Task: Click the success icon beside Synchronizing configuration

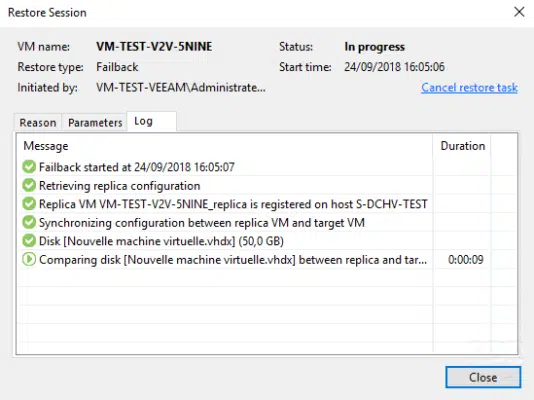Action: 29,222
